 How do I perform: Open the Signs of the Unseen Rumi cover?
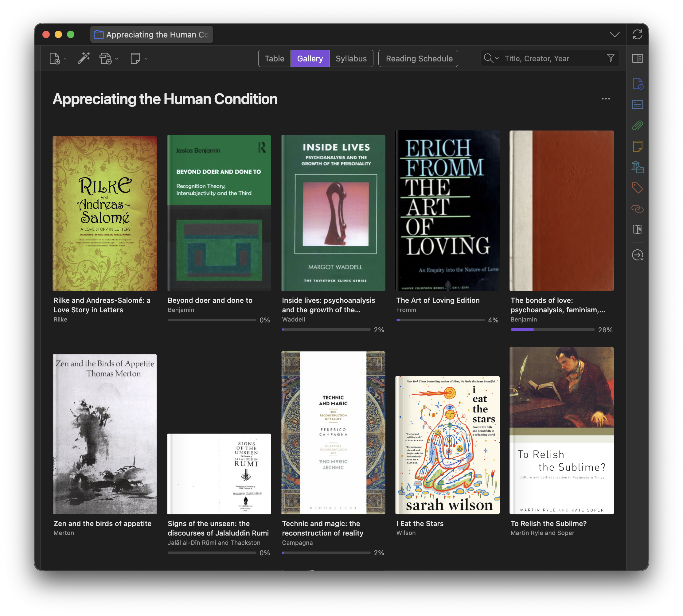(x=219, y=474)
